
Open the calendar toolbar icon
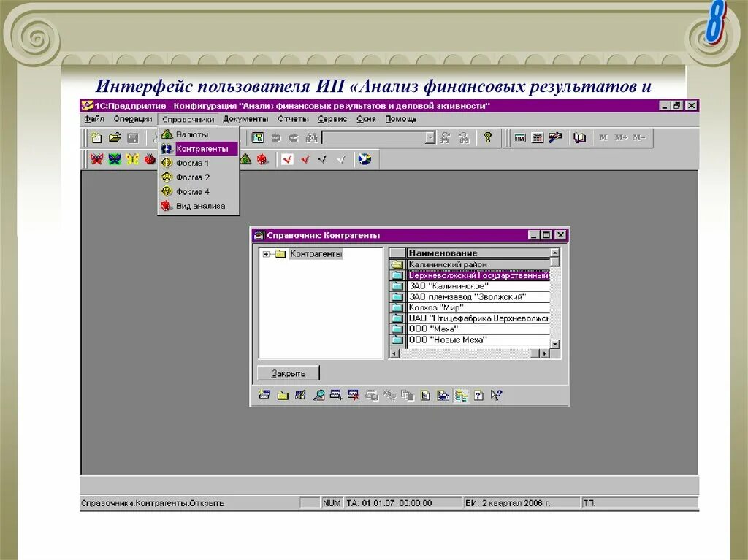click(x=537, y=138)
